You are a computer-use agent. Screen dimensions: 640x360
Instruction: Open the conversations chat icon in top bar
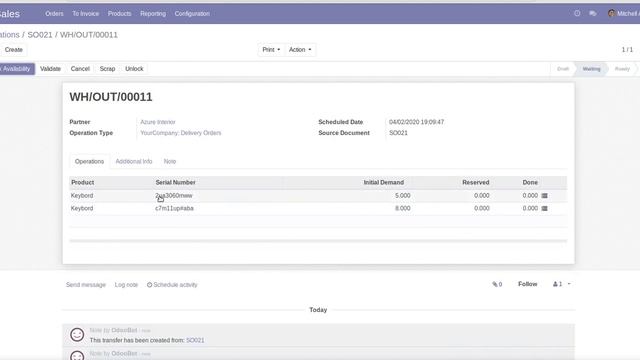point(593,13)
